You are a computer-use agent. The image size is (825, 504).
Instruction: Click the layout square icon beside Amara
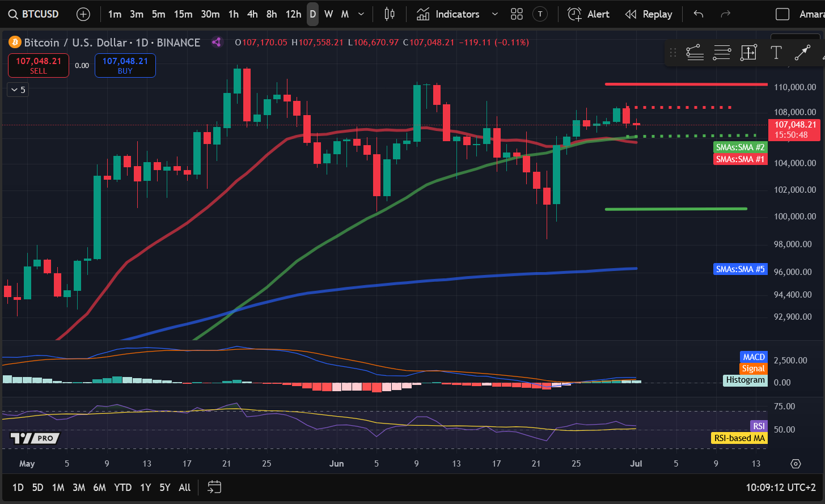782,14
